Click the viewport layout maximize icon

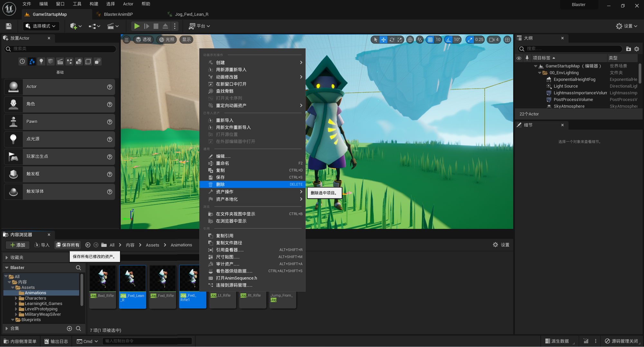coord(507,40)
